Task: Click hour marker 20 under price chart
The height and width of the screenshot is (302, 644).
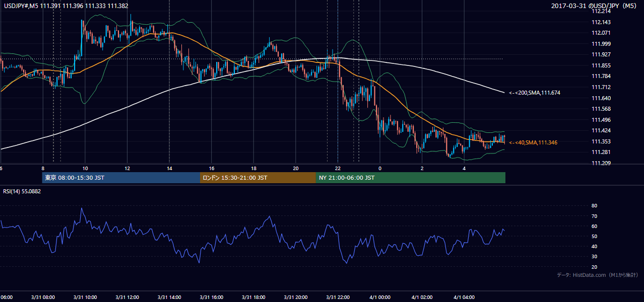Action: pos(296,169)
